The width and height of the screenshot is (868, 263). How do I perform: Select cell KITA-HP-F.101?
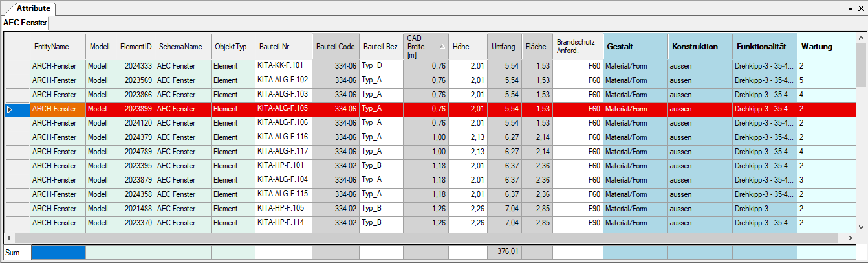coord(283,166)
